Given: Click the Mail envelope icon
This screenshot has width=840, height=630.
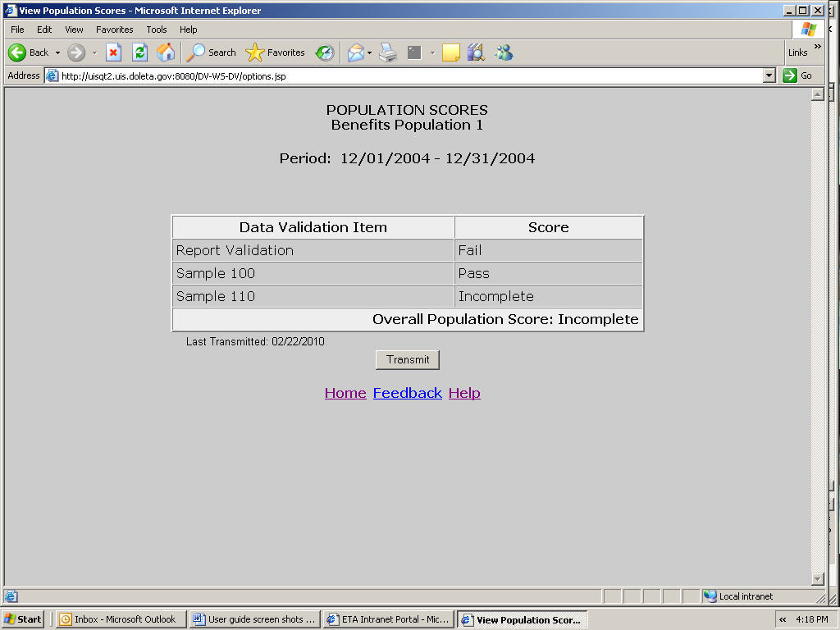Looking at the screenshot, I should [355, 52].
